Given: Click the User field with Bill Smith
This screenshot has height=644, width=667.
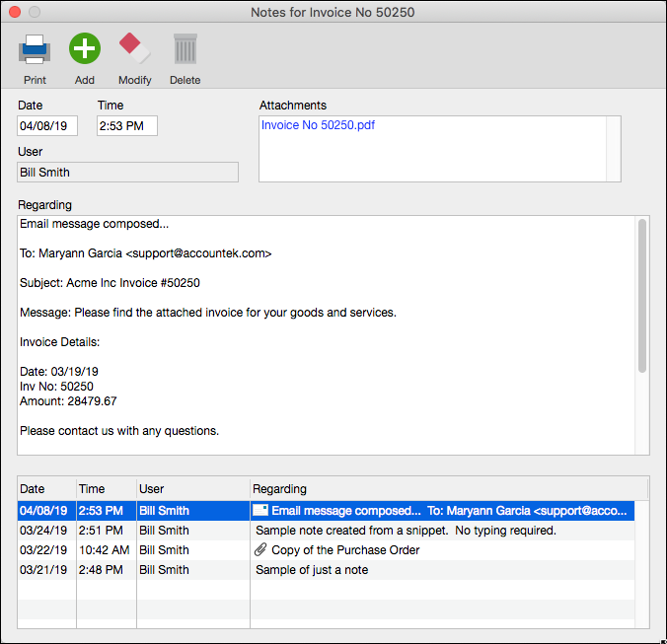Looking at the screenshot, I should [x=127, y=173].
